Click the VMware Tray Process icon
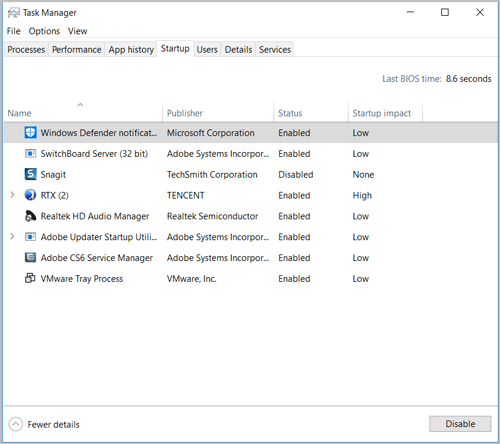This screenshot has height=444, width=500. point(30,278)
